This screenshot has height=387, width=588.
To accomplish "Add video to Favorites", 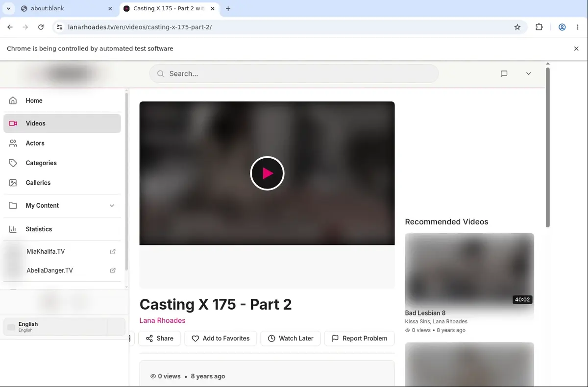I will [220, 339].
